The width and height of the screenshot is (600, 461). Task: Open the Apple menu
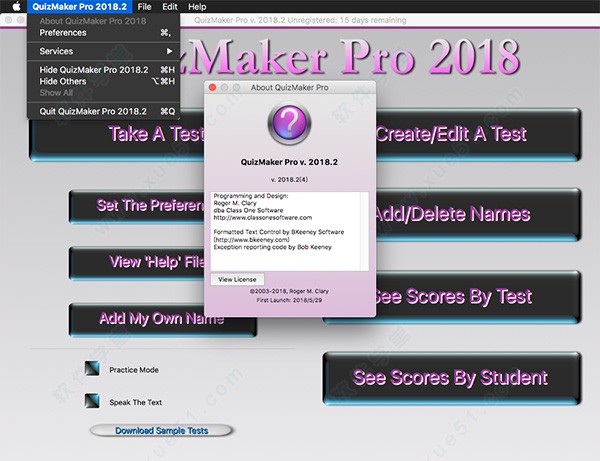(16, 6)
